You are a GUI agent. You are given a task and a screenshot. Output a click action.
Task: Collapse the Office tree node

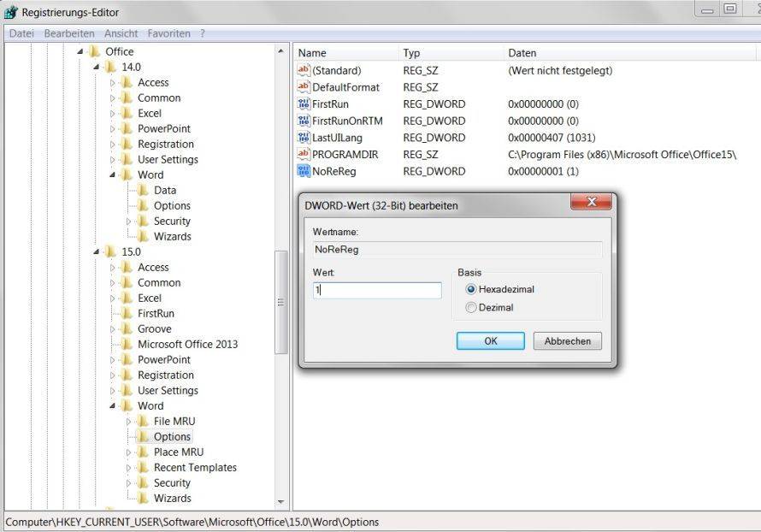click(x=80, y=51)
